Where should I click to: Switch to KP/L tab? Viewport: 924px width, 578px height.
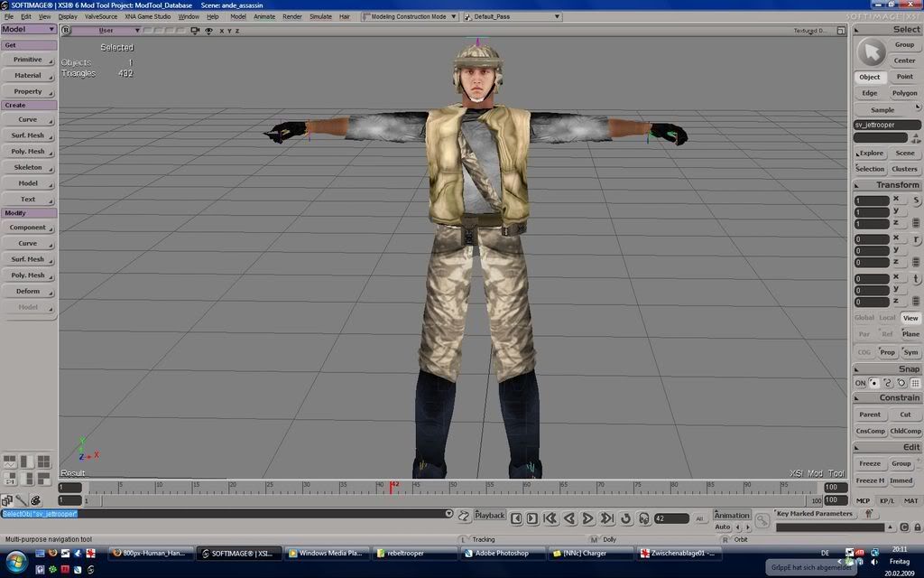(886, 500)
